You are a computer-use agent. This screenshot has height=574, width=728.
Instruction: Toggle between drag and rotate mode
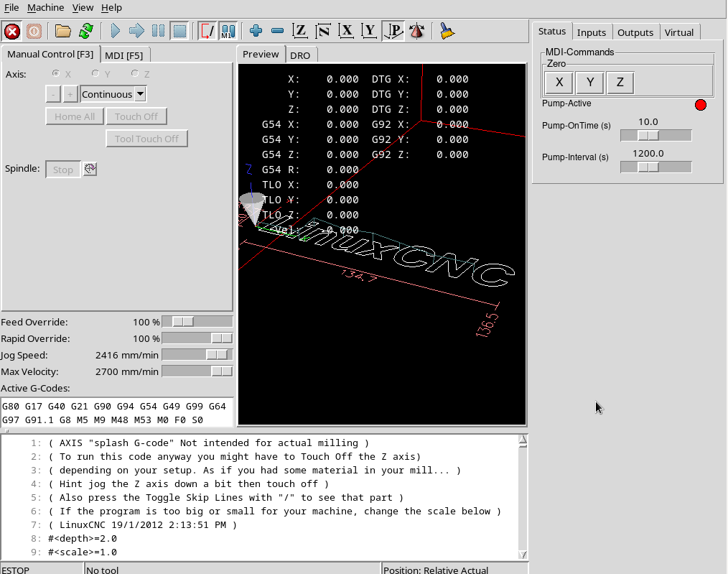pyautogui.click(x=417, y=32)
